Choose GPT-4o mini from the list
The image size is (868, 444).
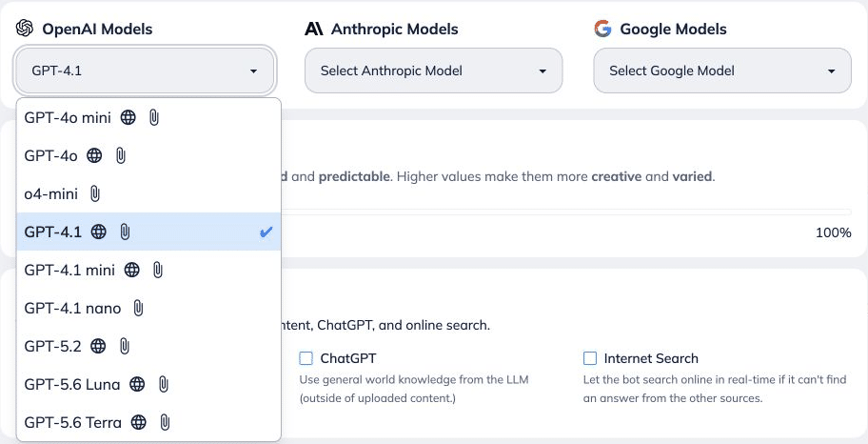click(148, 117)
